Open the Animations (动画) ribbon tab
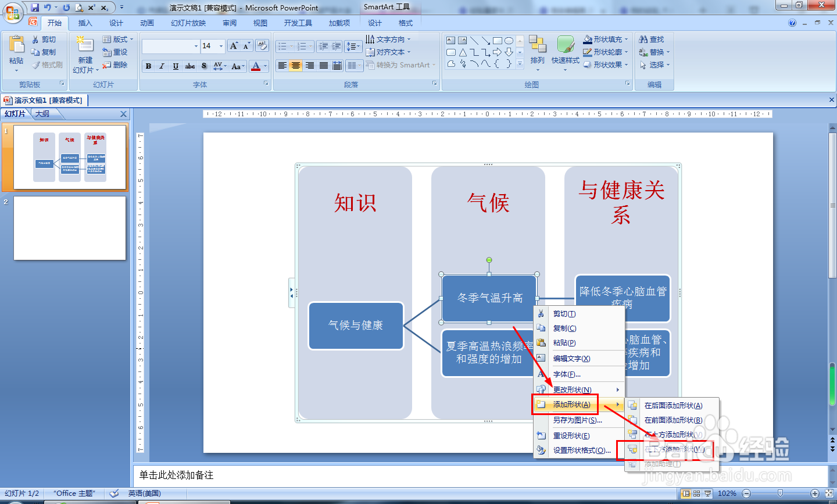 (x=147, y=23)
